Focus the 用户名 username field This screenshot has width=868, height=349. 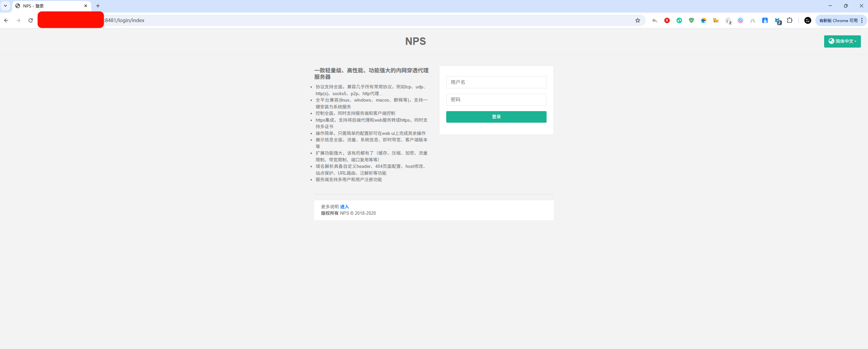pyautogui.click(x=496, y=82)
